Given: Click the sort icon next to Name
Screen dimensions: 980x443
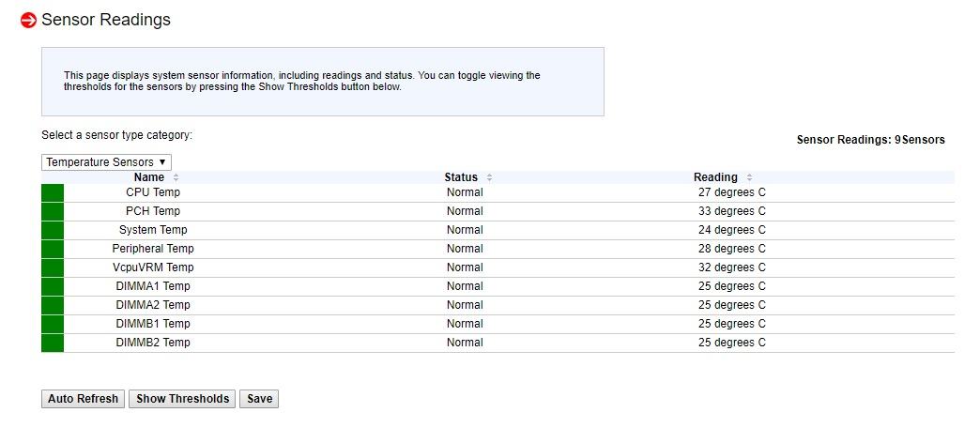Looking at the screenshot, I should (x=176, y=177).
